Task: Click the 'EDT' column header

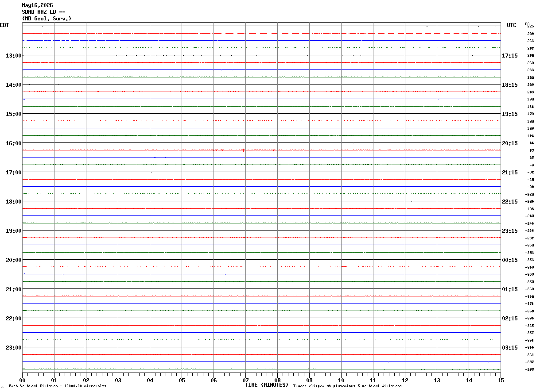Action: (x=4, y=25)
